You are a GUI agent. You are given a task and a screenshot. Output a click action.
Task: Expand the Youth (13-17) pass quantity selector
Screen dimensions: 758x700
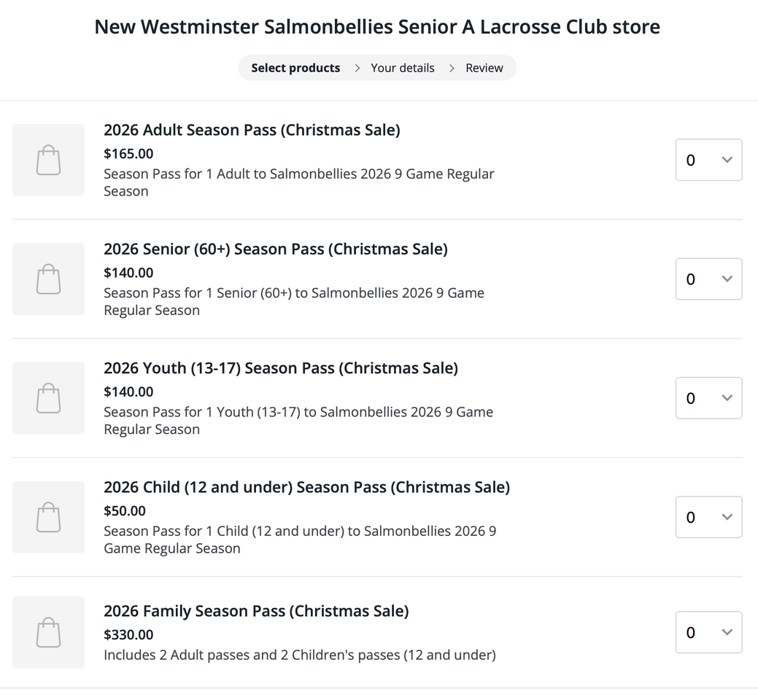(708, 398)
